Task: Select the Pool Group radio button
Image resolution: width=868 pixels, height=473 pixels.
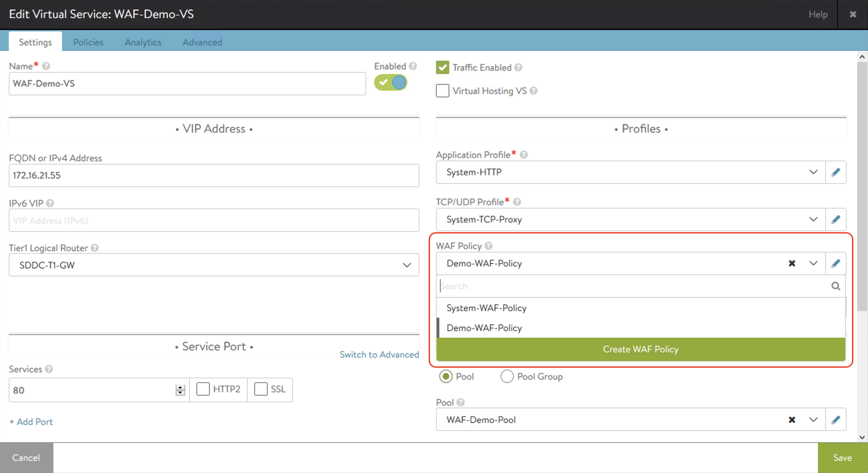Action: 507,377
